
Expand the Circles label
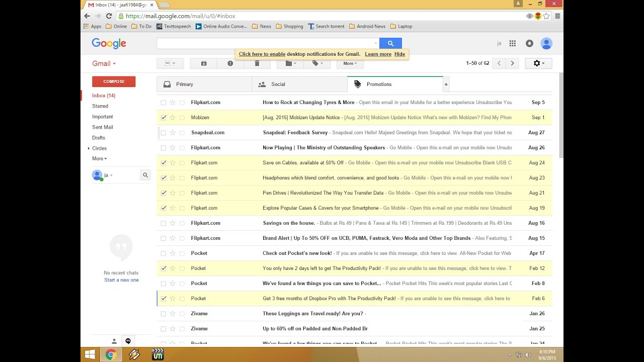click(89, 148)
